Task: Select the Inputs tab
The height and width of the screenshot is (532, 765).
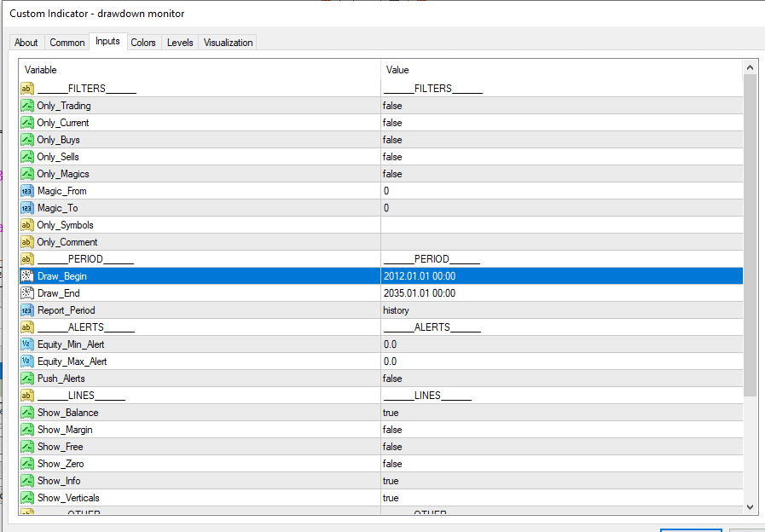Action: (107, 42)
